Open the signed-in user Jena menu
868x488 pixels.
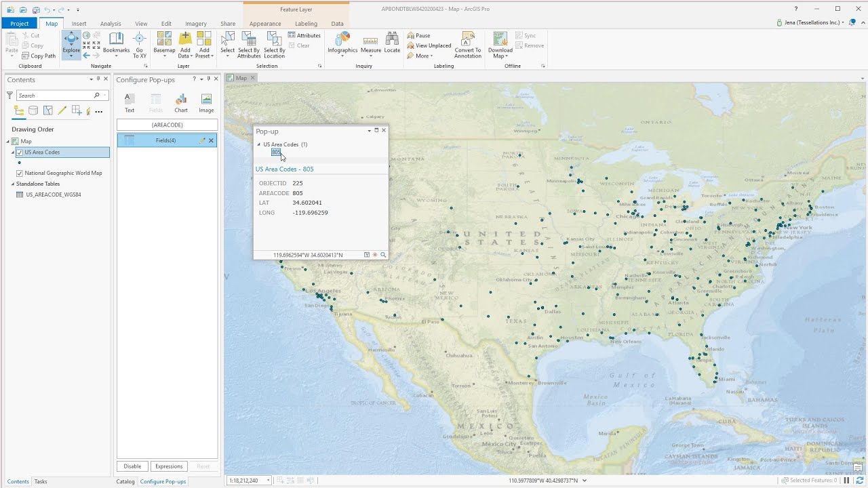(810, 22)
